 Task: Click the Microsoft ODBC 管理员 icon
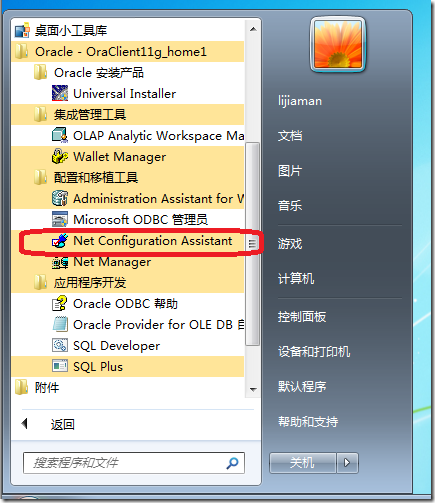(60, 219)
